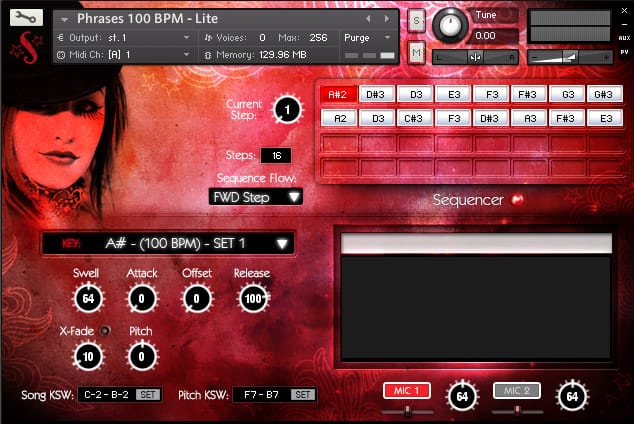Click the MIC 2 pan slider

(517, 412)
